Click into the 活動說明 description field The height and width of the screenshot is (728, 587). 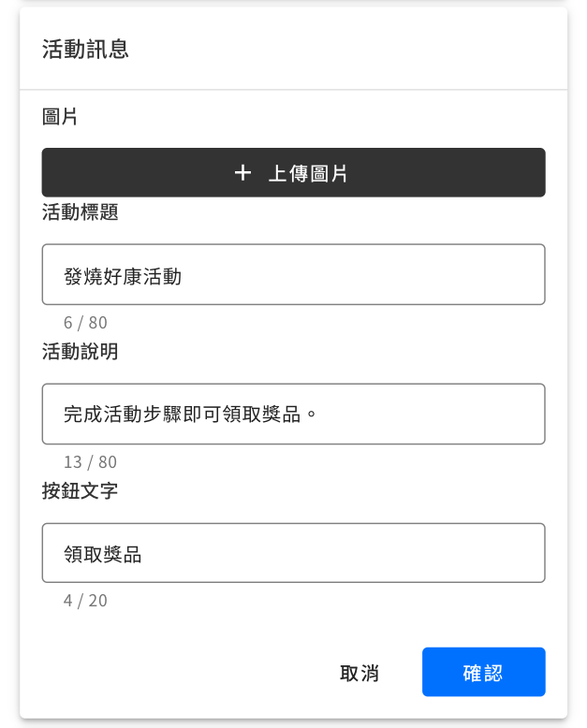click(421, 415)
